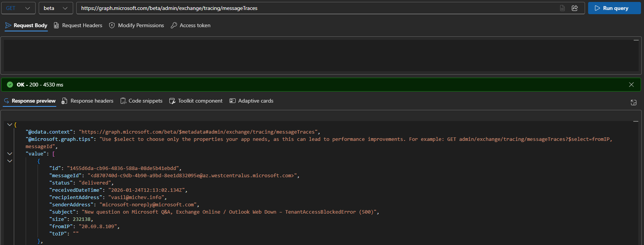Click the Request Body send icon
This screenshot has width=644, height=245.
[8, 25]
